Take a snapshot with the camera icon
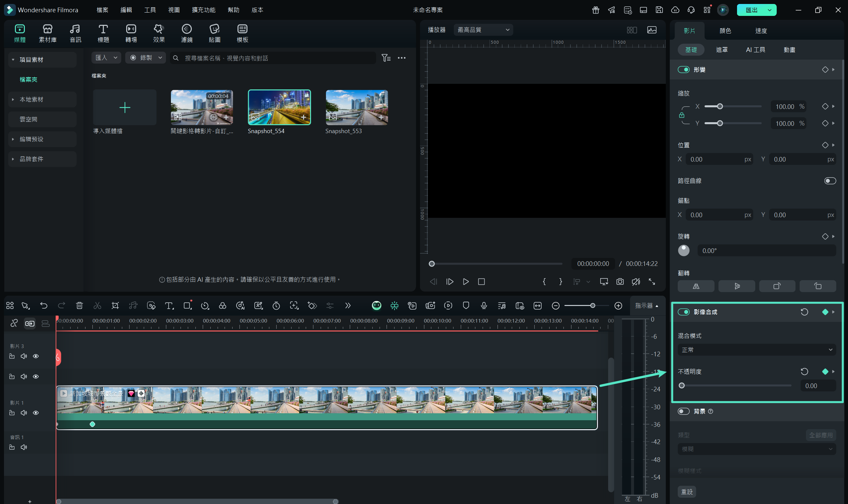This screenshot has height=504, width=848. click(x=620, y=281)
